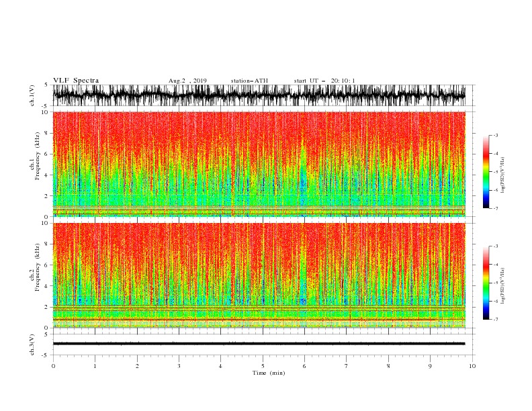Click the "-7" tick on the ch.2 color bar
This screenshot has height=411, width=532.
point(495,319)
